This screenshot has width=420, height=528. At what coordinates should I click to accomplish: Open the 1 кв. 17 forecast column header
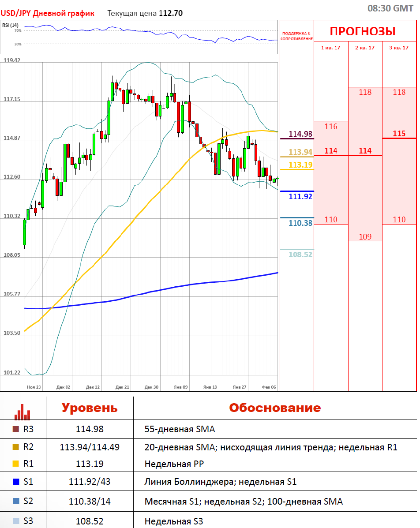click(x=330, y=48)
